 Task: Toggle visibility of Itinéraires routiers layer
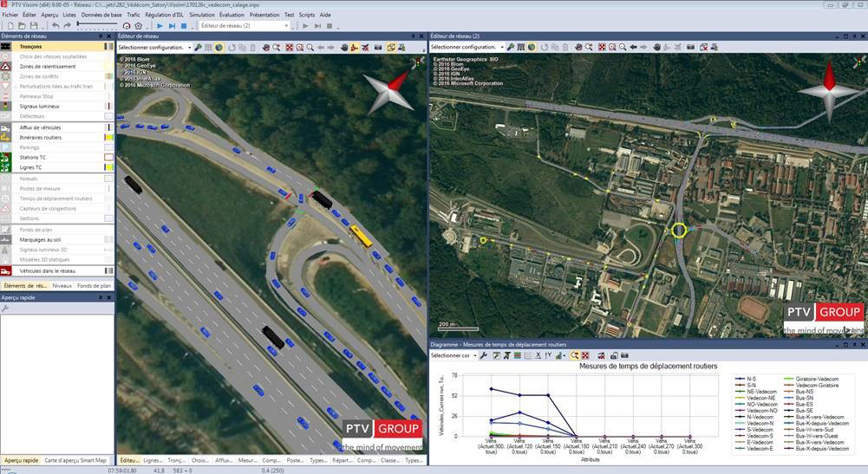[x=108, y=138]
